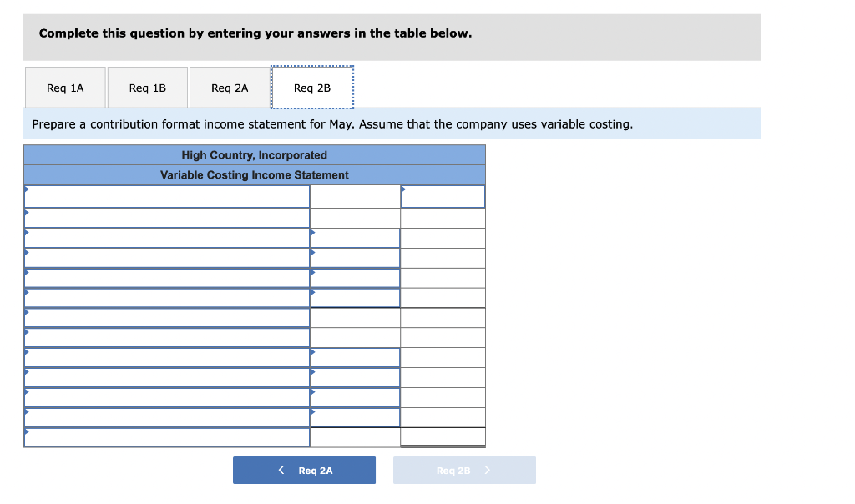Switch to the Req 1A tab

coord(65,87)
